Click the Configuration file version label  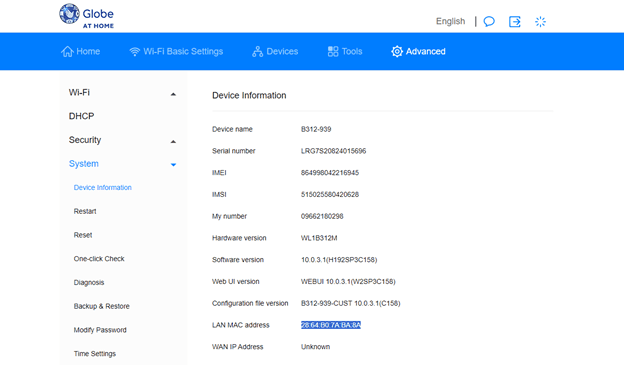250,303
